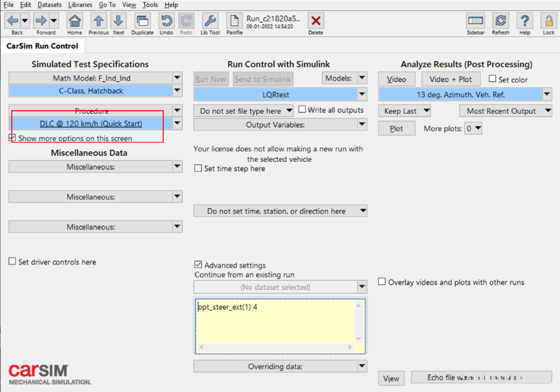Viewport: 560px width, 392px height.
Task: Open the LQRtest Simulink model dataset
Action: click(276, 94)
